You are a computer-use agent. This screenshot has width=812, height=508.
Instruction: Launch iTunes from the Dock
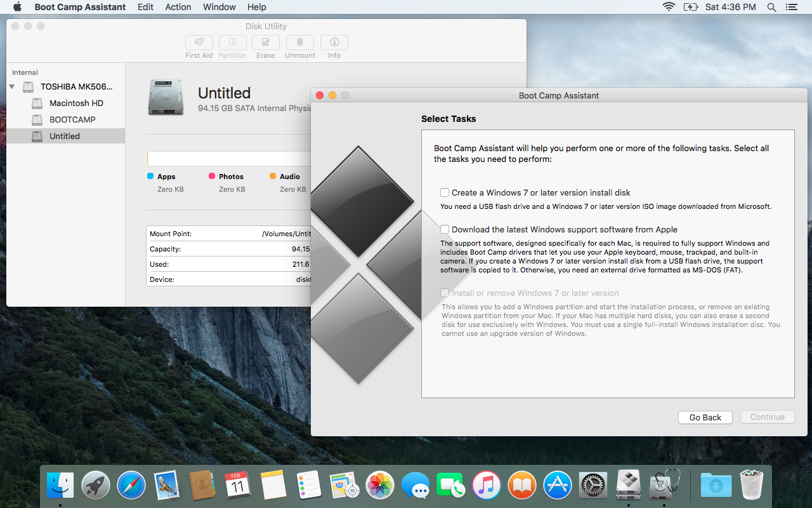(486, 485)
